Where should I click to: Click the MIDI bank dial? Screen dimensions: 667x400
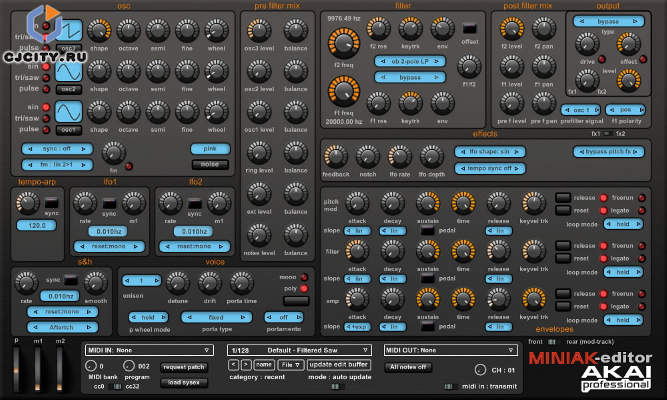tap(91, 366)
